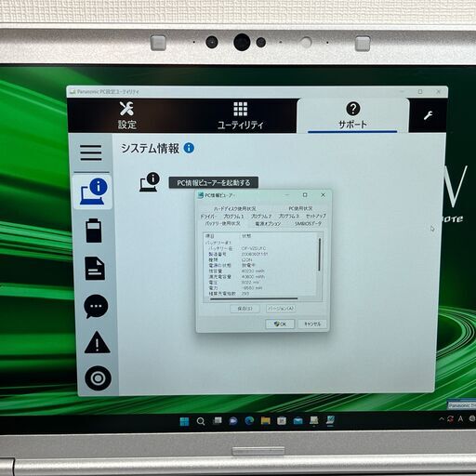
Task: Click the 項目 column header
Action: click(x=210, y=236)
